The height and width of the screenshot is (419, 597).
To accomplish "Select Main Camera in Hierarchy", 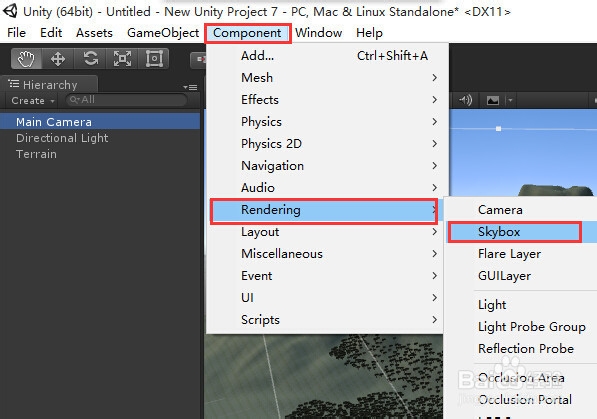I will 100,122.
